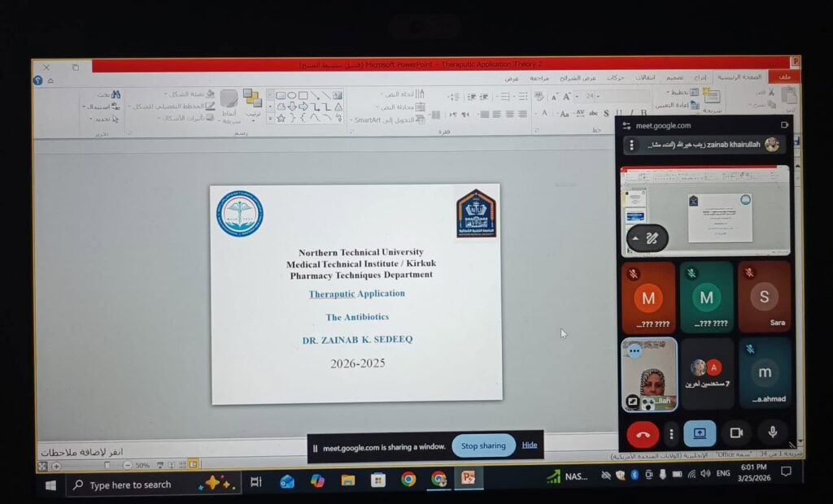The height and width of the screenshot is (504, 833).
Task: Click the back-to-tab icon in Meet window
Action: coord(784,125)
